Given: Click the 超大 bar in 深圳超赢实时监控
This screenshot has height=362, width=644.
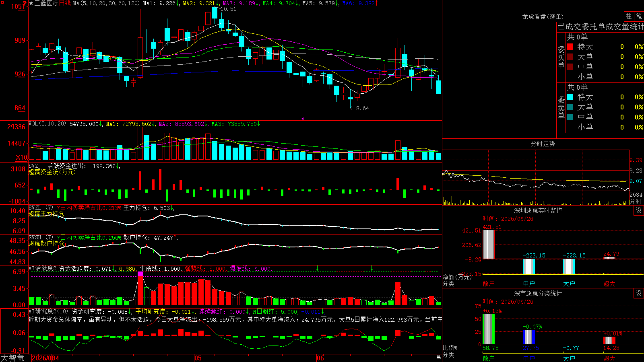Looking at the screenshot, I should pos(609,258).
